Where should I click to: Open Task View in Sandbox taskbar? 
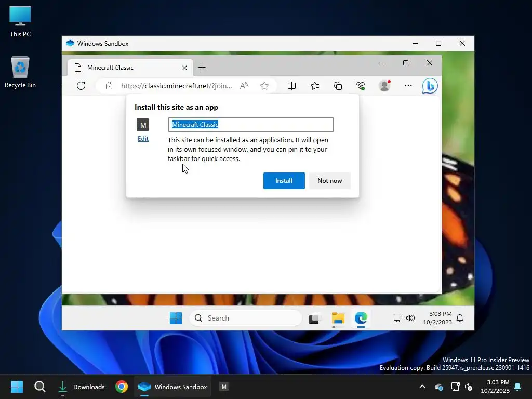click(314, 318)
